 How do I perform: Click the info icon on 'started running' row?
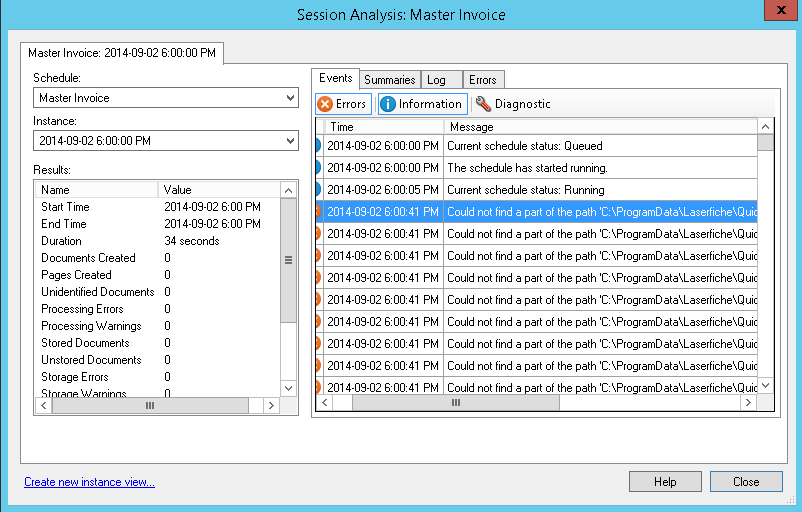(x=319, y=168)
